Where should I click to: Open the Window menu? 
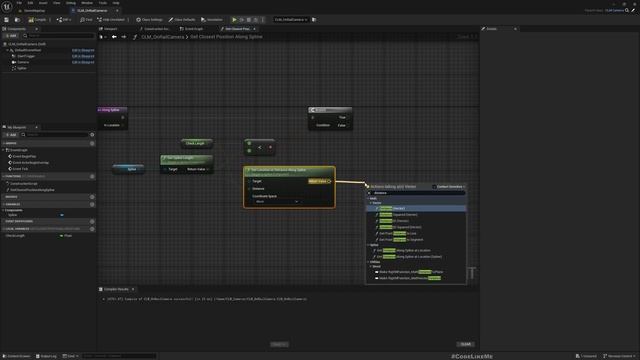pyautogui.click(x=87, y=3)
